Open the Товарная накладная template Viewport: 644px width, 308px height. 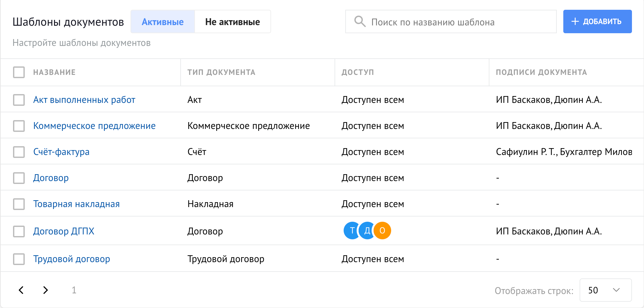(x=76, y=204)
